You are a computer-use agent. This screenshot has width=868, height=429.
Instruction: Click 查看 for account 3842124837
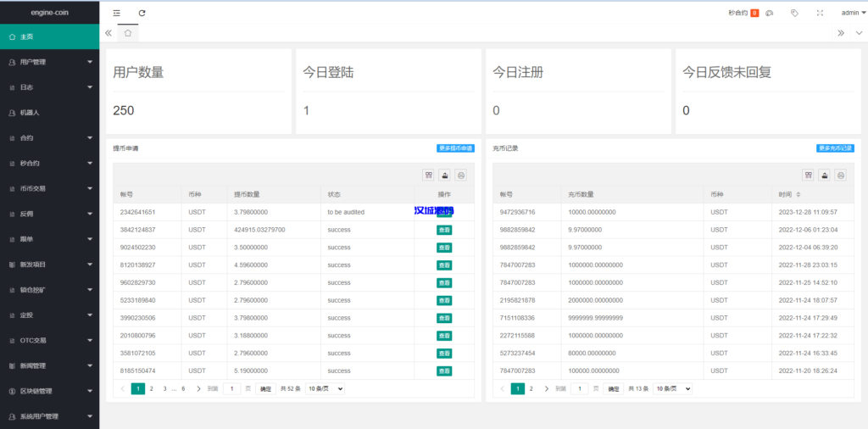coord(444,230)
